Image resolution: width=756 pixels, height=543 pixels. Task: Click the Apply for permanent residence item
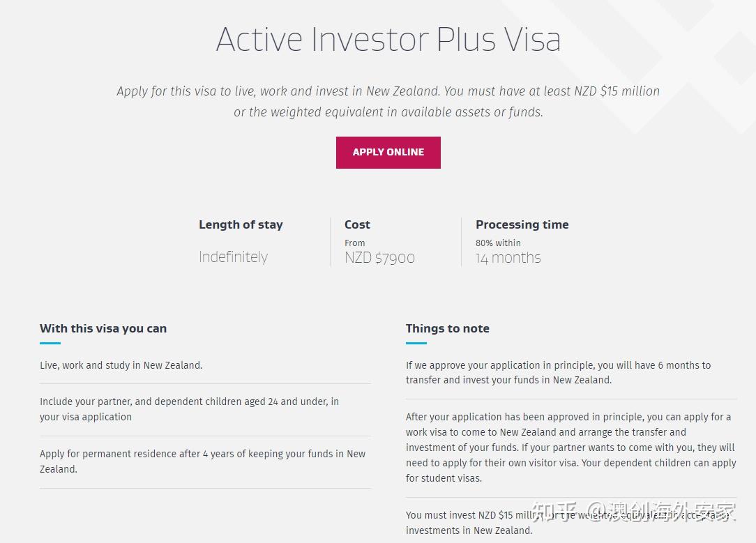click(x=202, y=461)
